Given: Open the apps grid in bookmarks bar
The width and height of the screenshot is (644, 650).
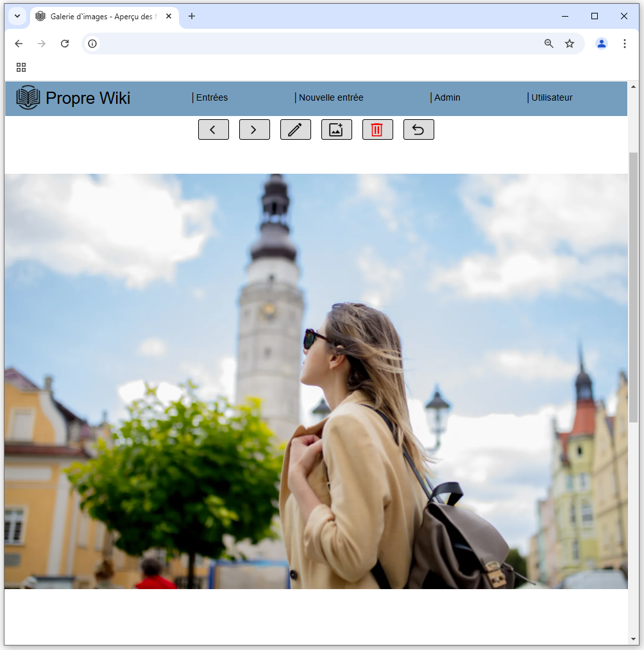Looking at the screenshot, I should (21, 67).
